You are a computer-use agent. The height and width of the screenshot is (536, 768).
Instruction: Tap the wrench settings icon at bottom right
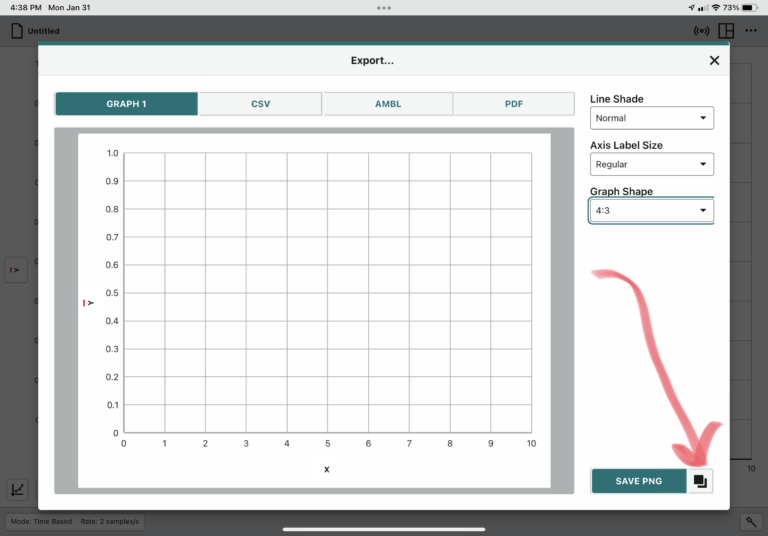point(751,522)
